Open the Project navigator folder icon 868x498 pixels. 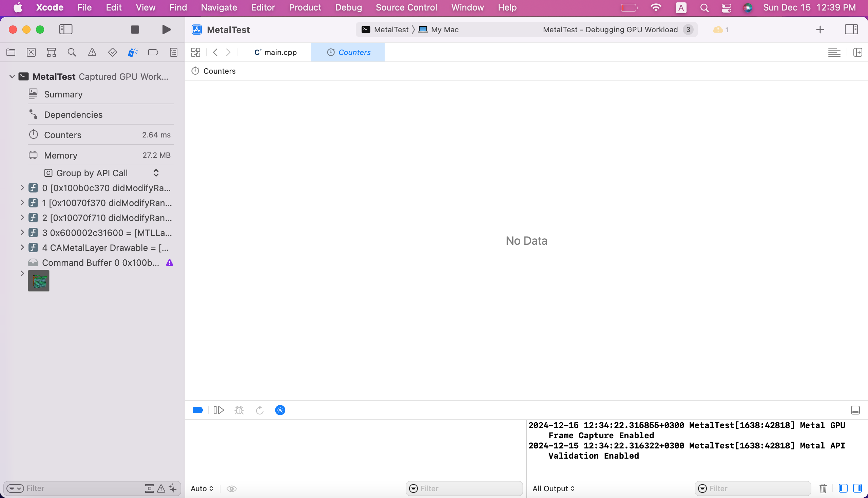(11, 52)
